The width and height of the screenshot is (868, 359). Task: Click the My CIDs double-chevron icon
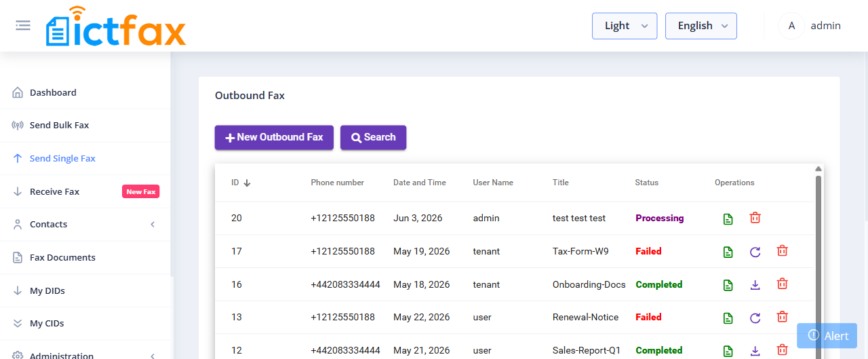(x=18, y=324)
